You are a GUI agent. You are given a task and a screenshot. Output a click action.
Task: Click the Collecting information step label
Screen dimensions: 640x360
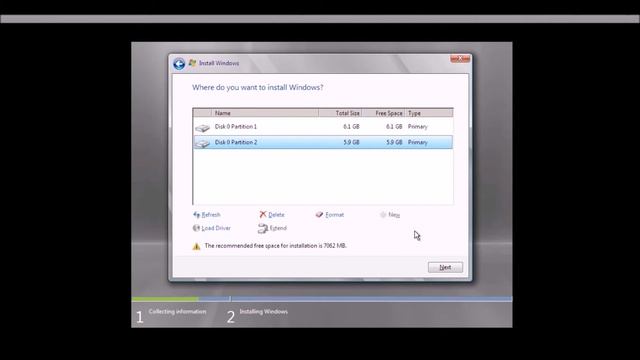point(177,311)
